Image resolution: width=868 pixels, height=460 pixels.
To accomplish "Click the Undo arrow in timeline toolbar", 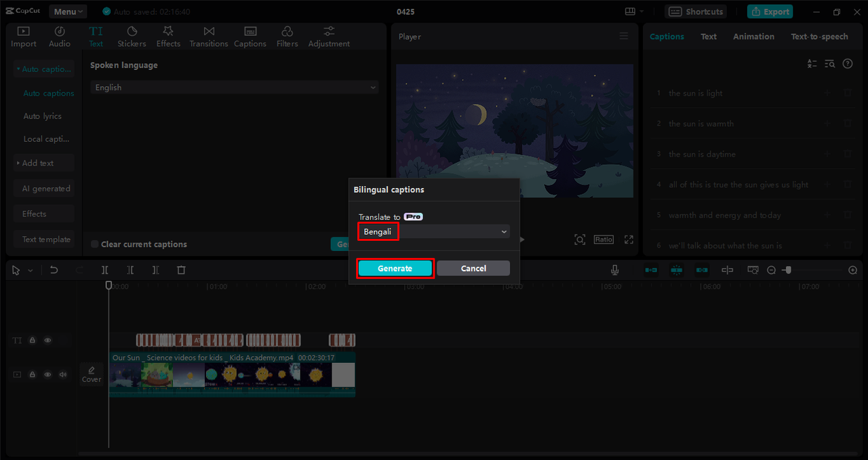I will (54, 270).
